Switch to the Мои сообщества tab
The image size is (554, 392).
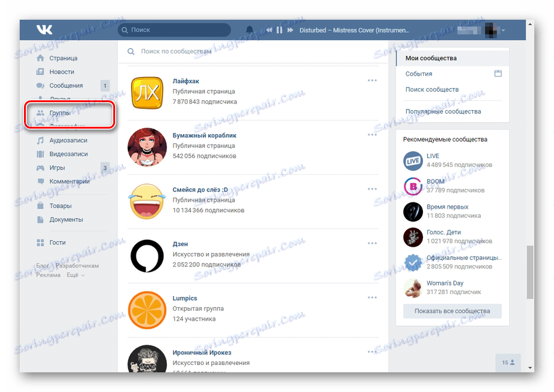(x=431, y=58)
